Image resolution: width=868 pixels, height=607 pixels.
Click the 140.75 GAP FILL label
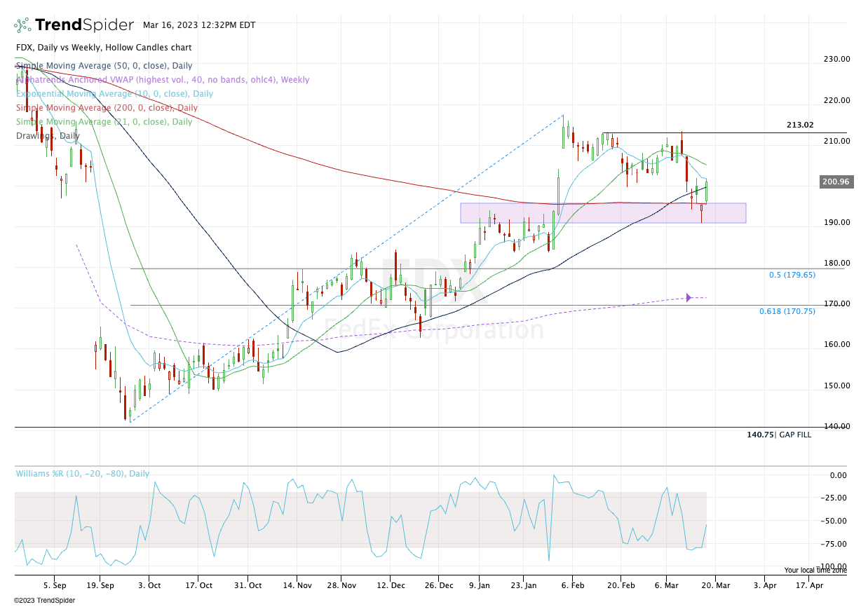[779, 435]
